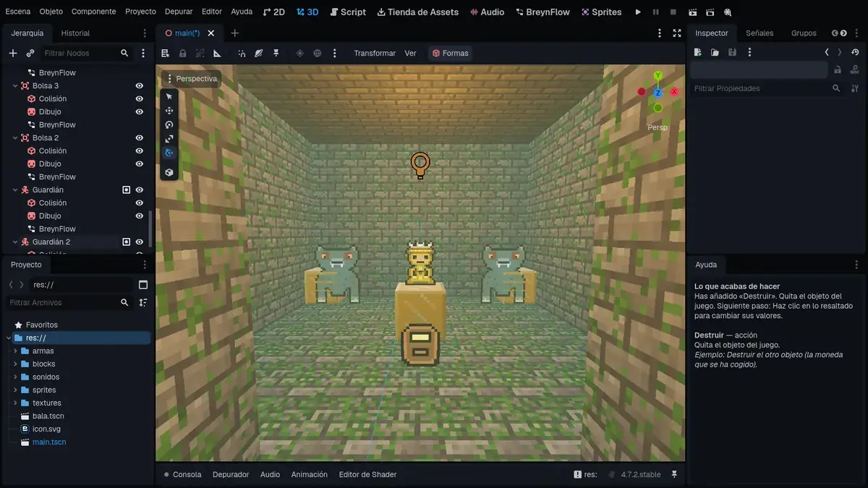Toggle visibility of the Guardián node

click(140, 190)
